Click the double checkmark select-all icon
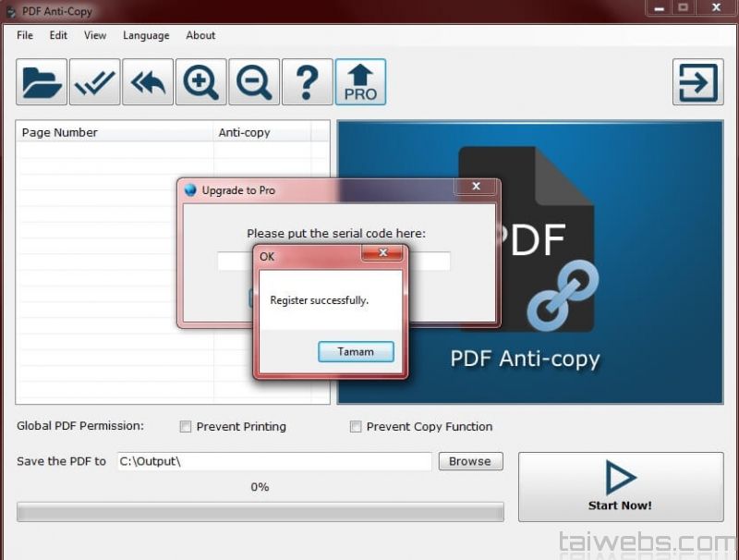Viewport: 739px width, 560px height. 95,83
